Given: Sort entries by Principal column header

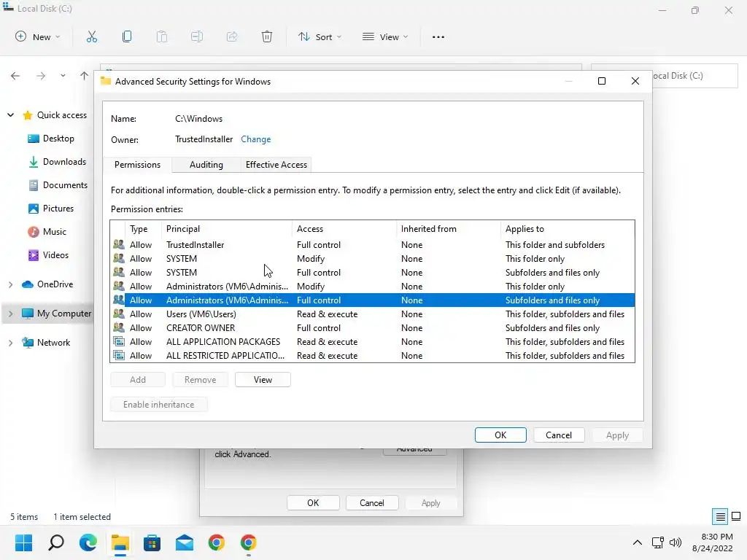Looking at the screenshot, I should (227, 229).
